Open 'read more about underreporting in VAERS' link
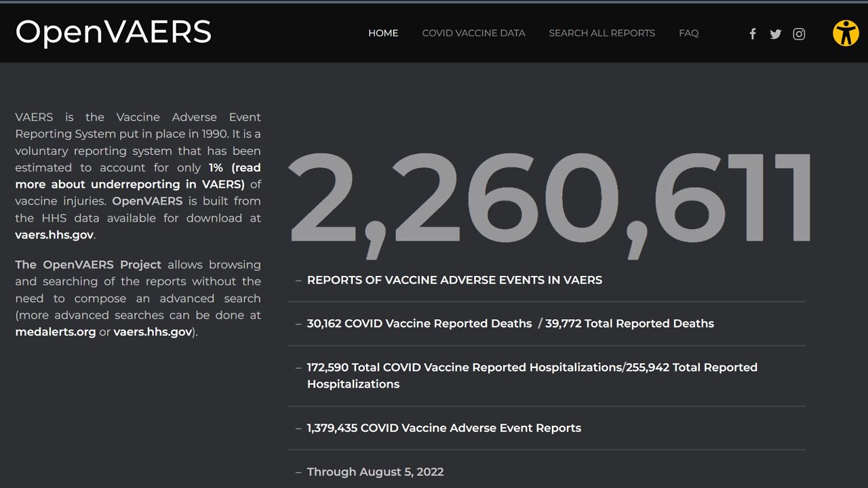 pos(138,176)
